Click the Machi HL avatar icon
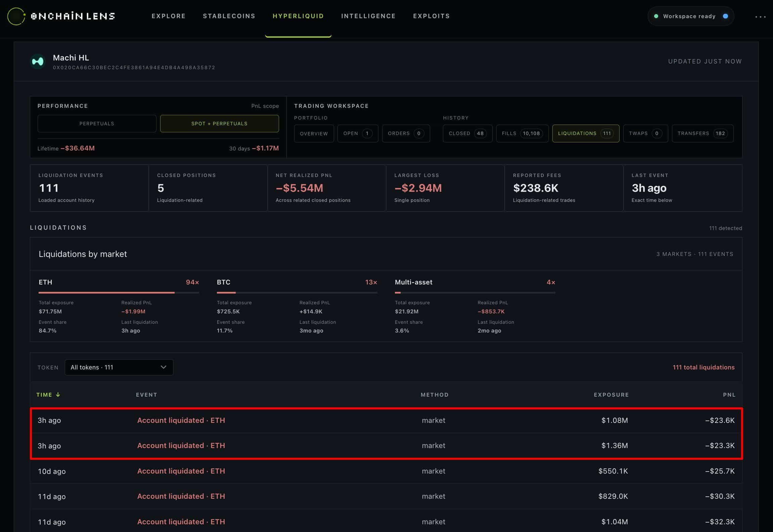This screenshot has height=532, width=773. 38,61
